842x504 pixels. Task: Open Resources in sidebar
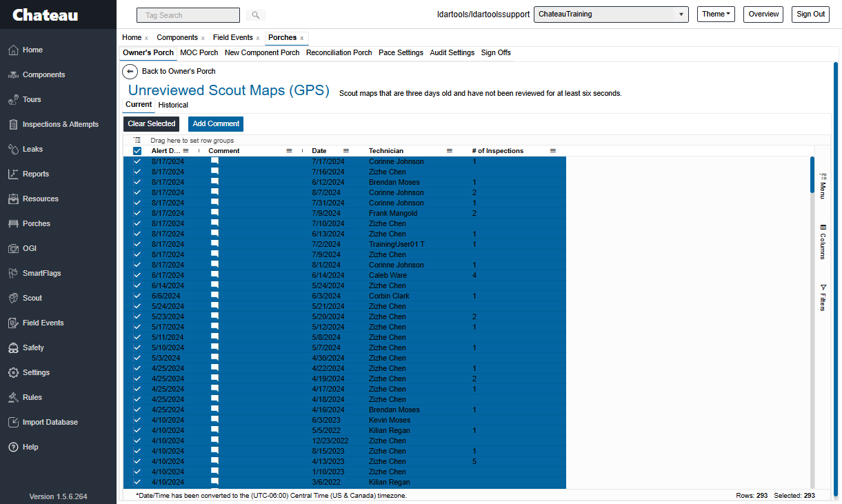coord(40,199)
